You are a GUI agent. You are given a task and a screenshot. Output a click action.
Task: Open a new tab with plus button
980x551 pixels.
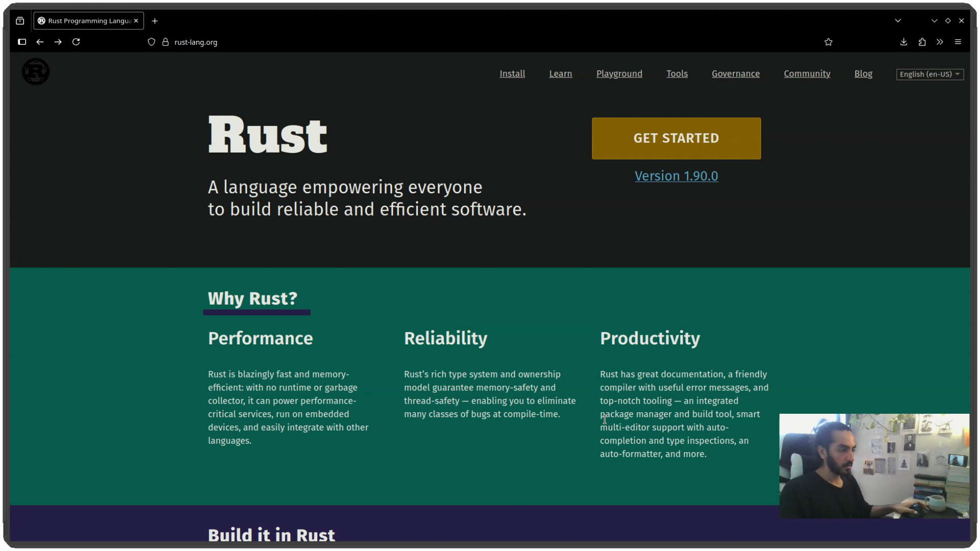click(x=155, y=21)
